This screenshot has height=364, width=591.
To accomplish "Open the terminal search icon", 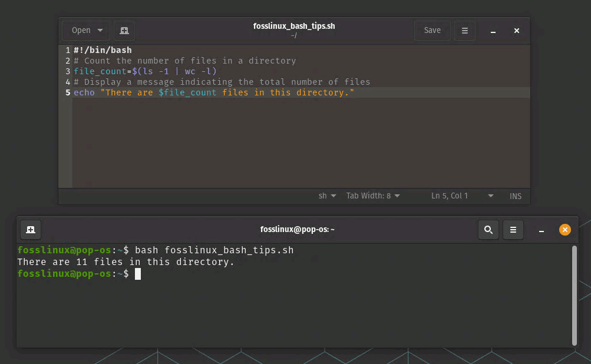I will pyautogui.click(x=488, y=230).
